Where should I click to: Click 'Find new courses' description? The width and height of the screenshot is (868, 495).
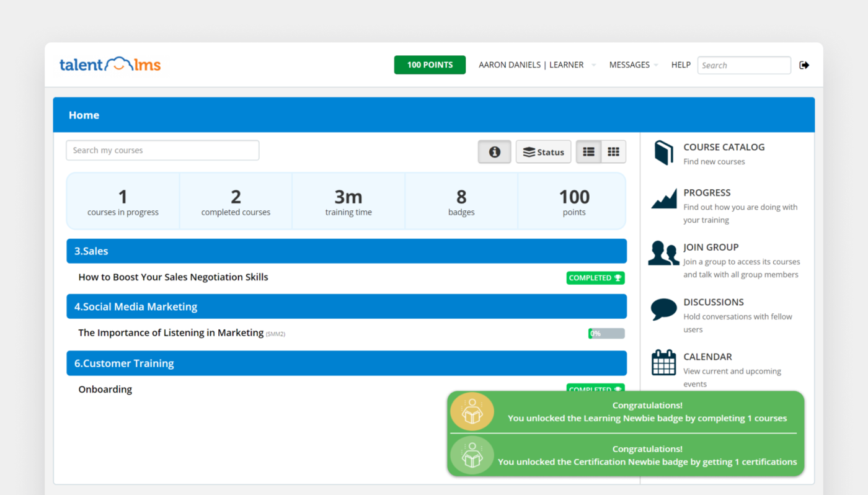(714, 161)
